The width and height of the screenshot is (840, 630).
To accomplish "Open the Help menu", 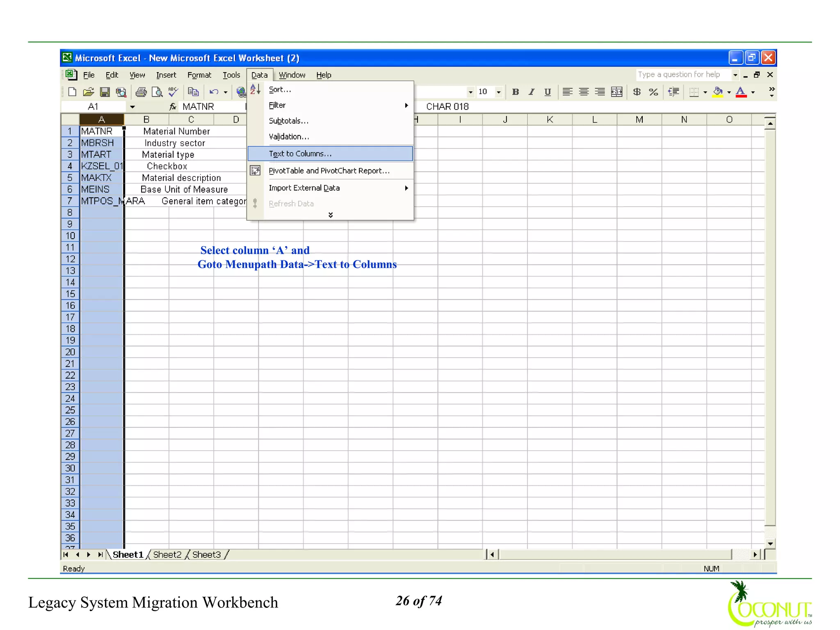I will [x=324, y=75].
